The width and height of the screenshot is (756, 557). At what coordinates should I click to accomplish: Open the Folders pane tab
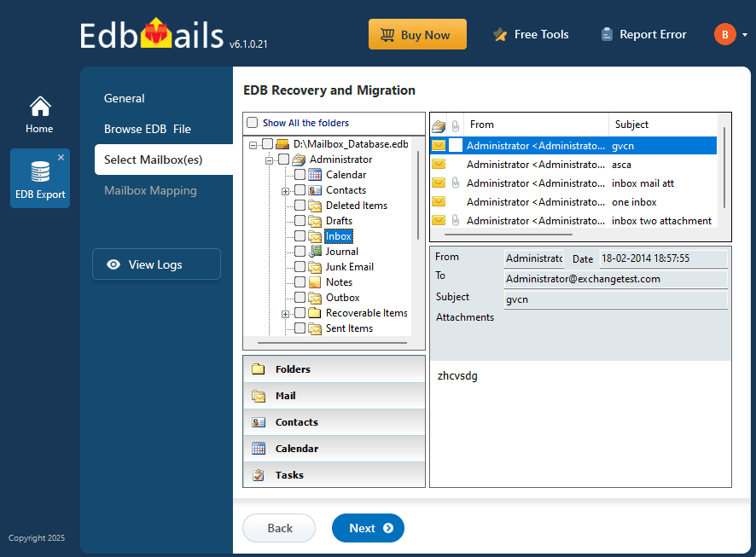coord(334,369)
